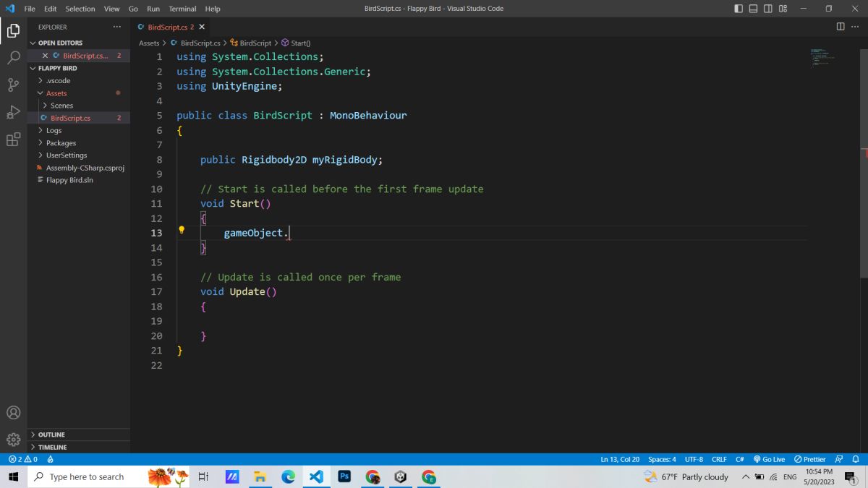Open errors and warnings in status bar

(x=23, y=459)
